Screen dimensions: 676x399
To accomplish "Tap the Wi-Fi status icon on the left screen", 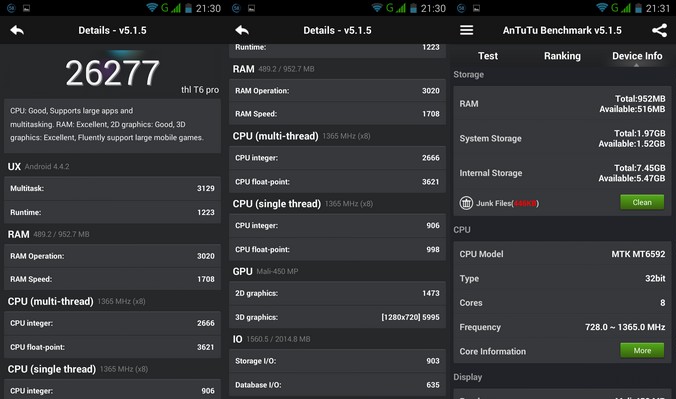I will (152, 8).
